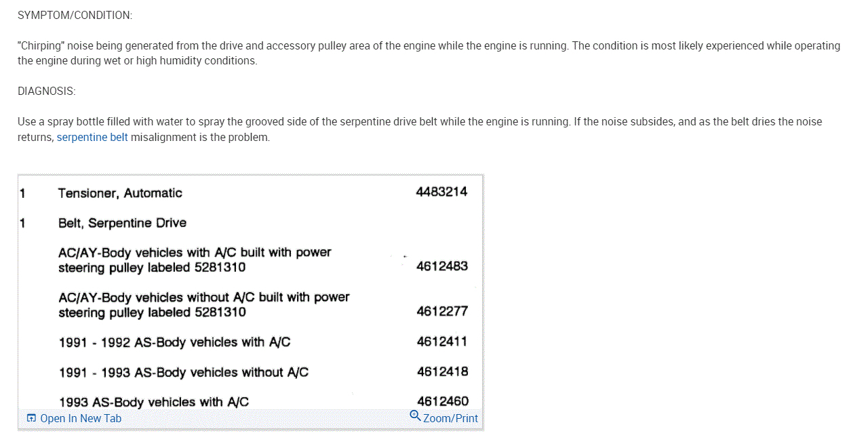The height and width of the screenshot is (448, 868).
Task: Click "1993 AS-Body vehicles with A/C" line
Action: tap(154, 402)
